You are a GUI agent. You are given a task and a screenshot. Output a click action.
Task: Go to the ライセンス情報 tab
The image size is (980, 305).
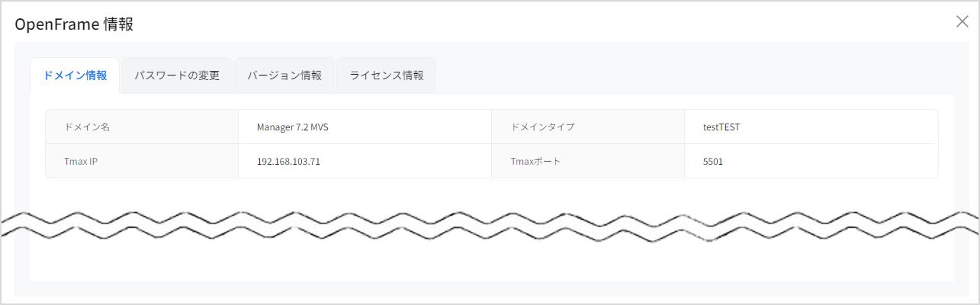[x=387, y=75]
